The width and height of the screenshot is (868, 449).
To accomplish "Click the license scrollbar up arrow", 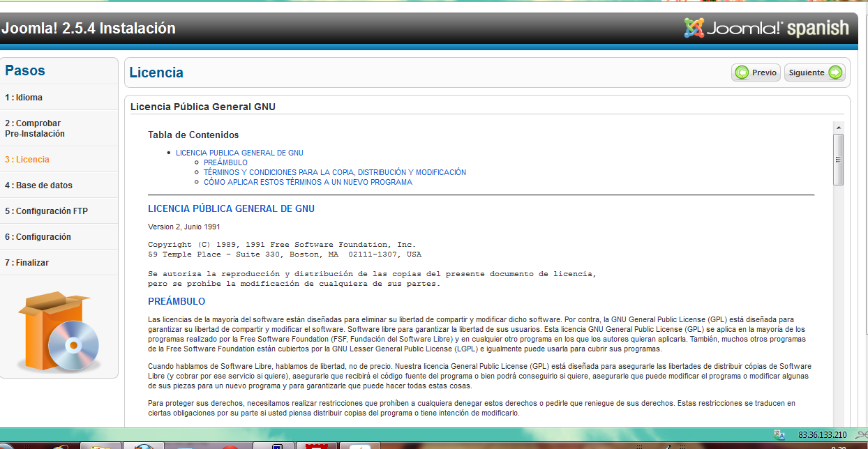I will coord(838,127).
